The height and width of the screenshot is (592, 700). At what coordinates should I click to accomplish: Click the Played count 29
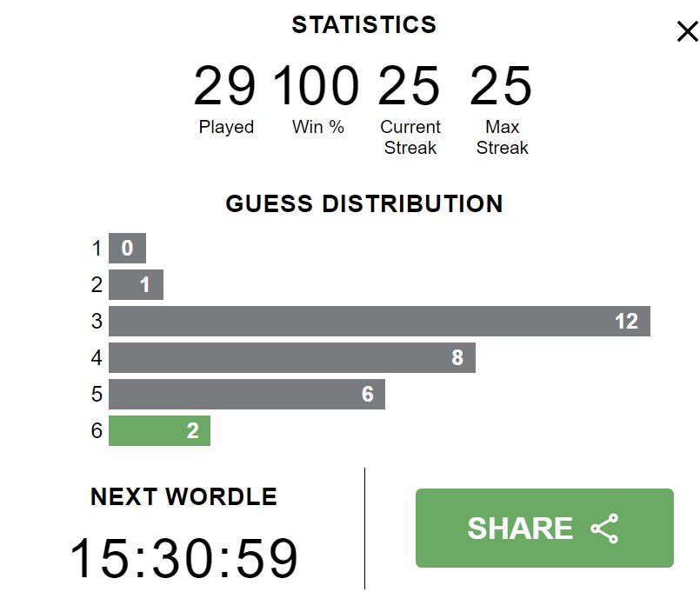click(224, 85)
